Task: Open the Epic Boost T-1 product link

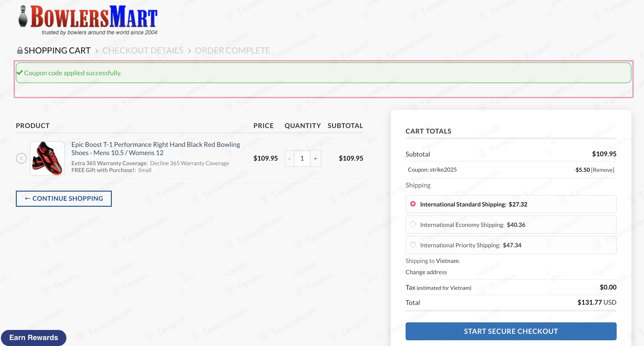Action: point(155,149)
